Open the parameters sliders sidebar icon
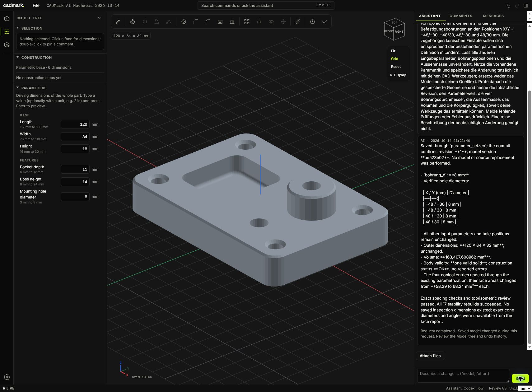This screenshot has height=392, width=532. click(7, 32)
